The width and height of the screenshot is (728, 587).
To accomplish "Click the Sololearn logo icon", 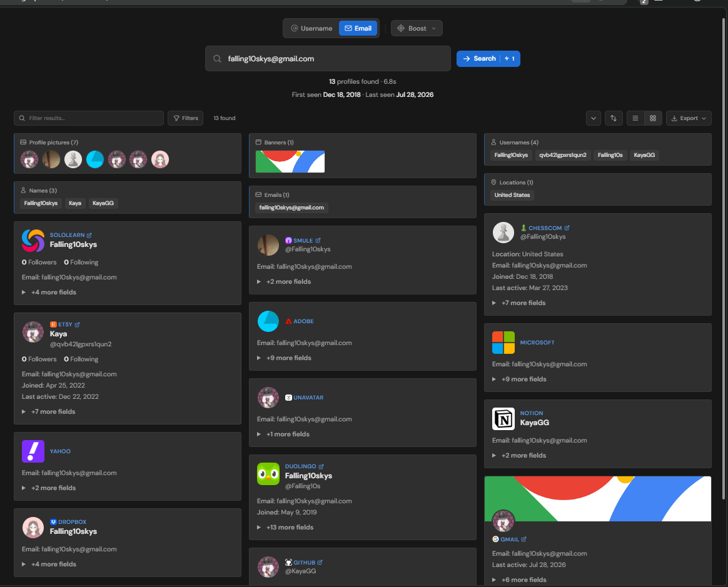I will coord(33,241).
